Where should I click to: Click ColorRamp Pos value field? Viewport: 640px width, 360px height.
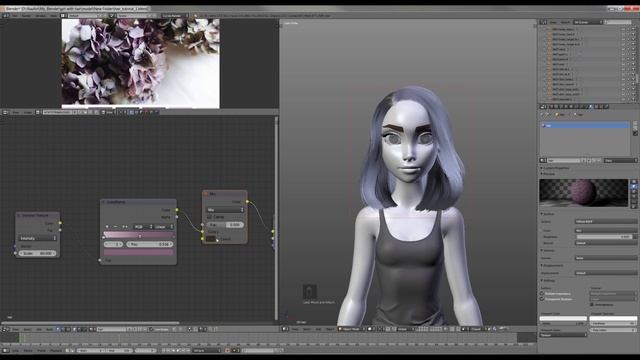coord(150,244)
